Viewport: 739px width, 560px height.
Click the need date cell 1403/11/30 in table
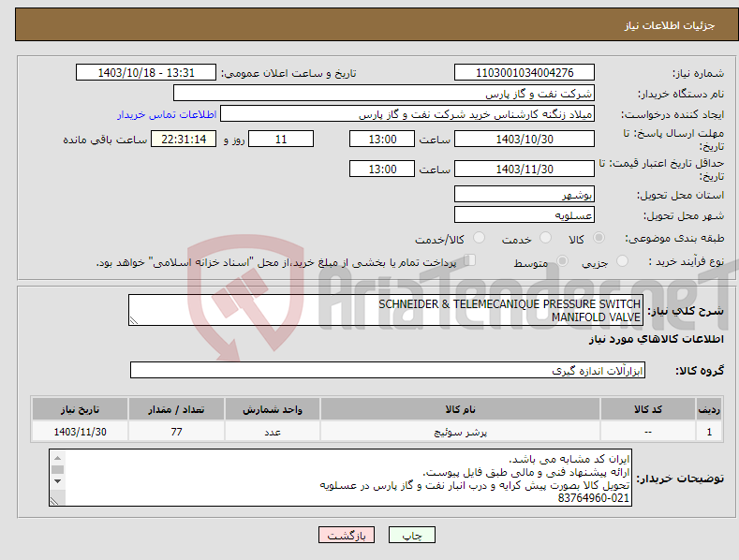81,432
